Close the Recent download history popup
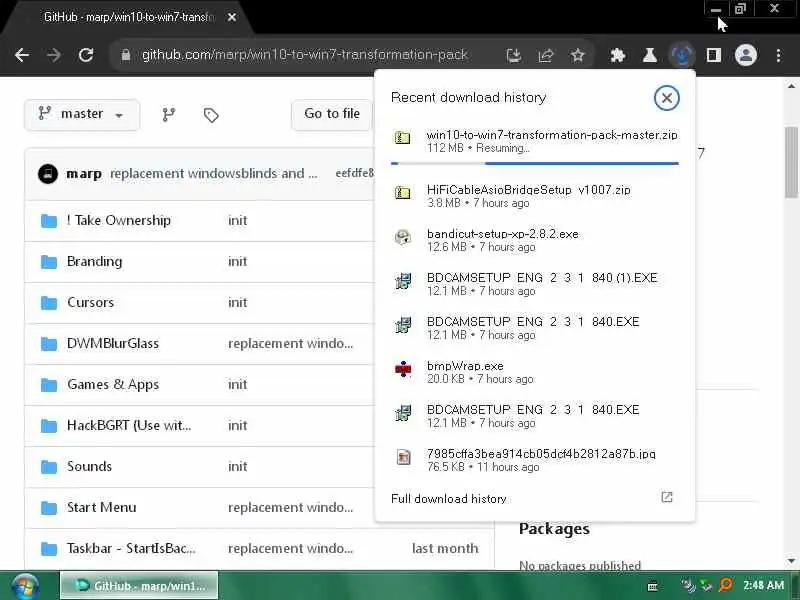This screenshot has height=600, width=800. [666, 97]
